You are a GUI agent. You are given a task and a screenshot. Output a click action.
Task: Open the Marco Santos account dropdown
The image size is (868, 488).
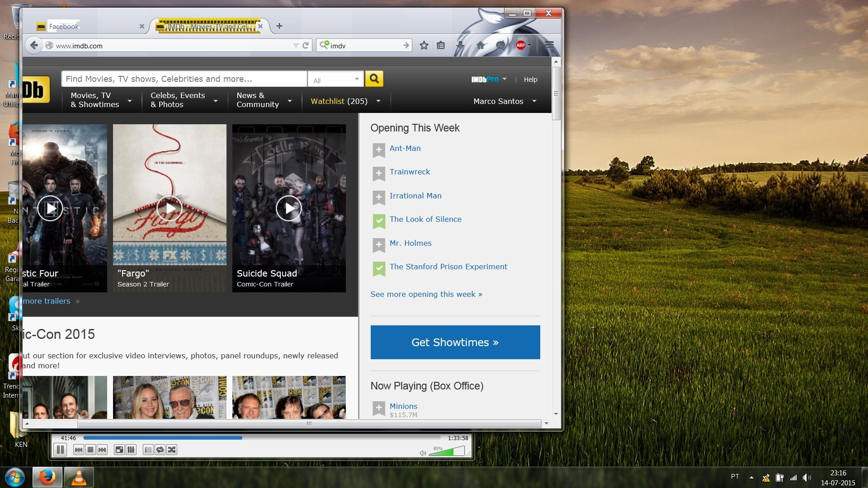pos(505,101)
